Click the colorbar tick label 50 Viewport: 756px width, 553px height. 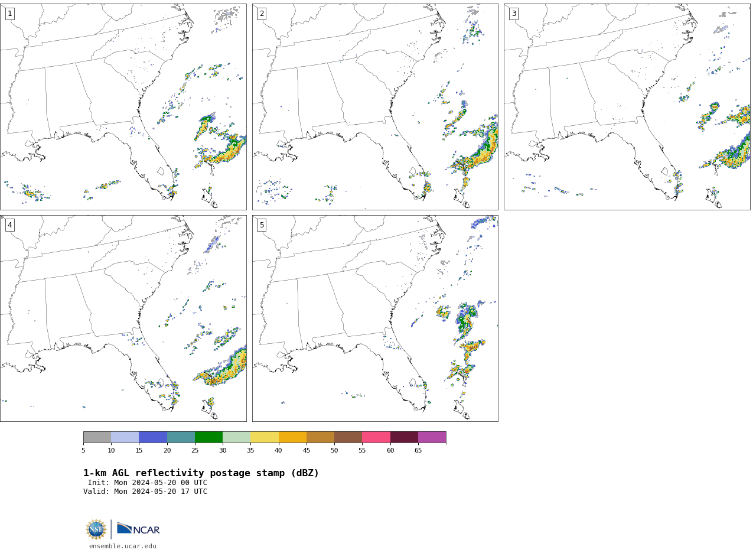[334, 451]
